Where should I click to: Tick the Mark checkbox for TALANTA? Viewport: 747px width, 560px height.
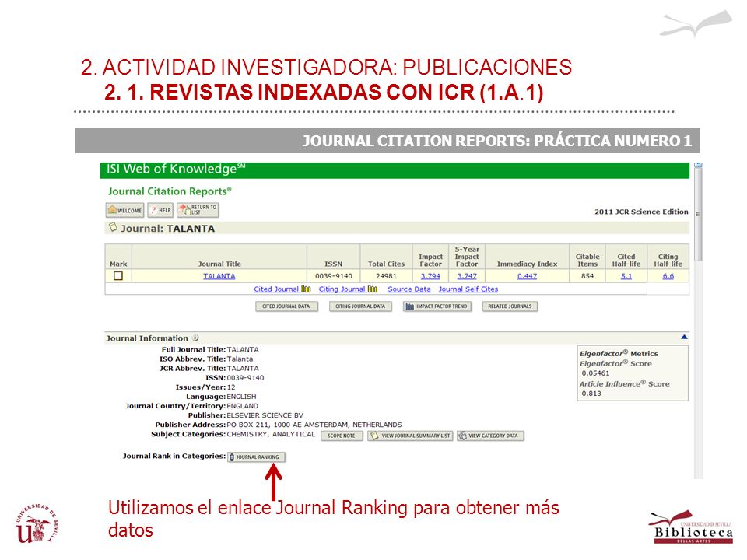click(x=118, y=275)
